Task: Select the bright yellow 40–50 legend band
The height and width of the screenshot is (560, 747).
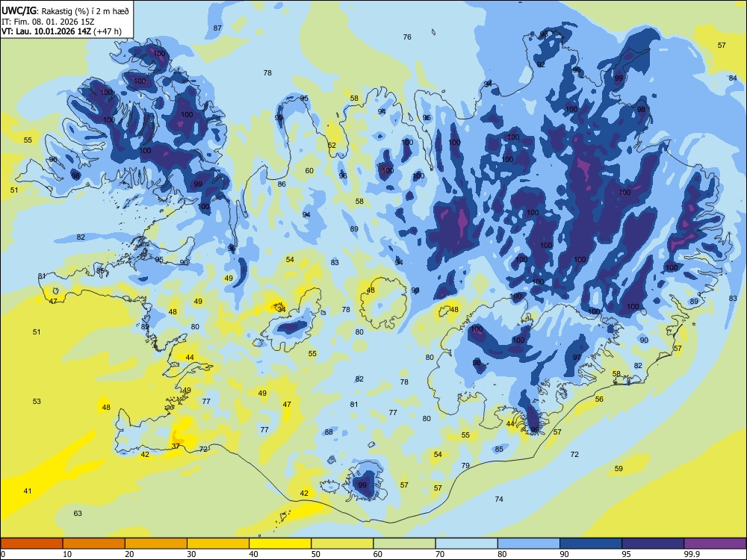Action: tap(280, 544)
